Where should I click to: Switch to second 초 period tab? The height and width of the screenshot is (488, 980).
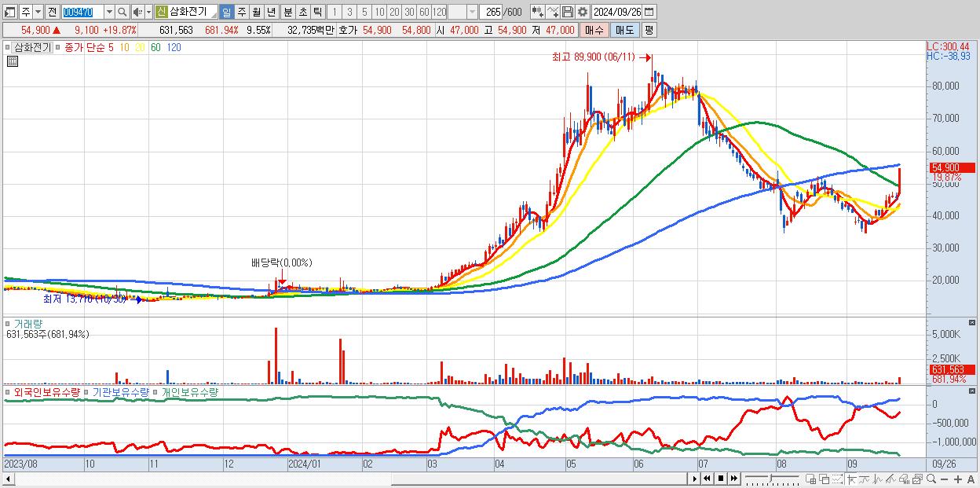click(x=302, y=12)
